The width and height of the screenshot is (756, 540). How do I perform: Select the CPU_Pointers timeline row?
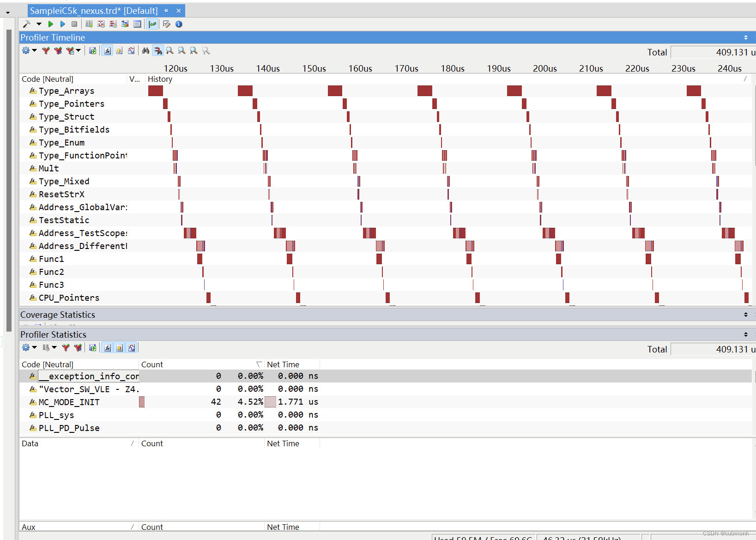(x=386, y=298)
